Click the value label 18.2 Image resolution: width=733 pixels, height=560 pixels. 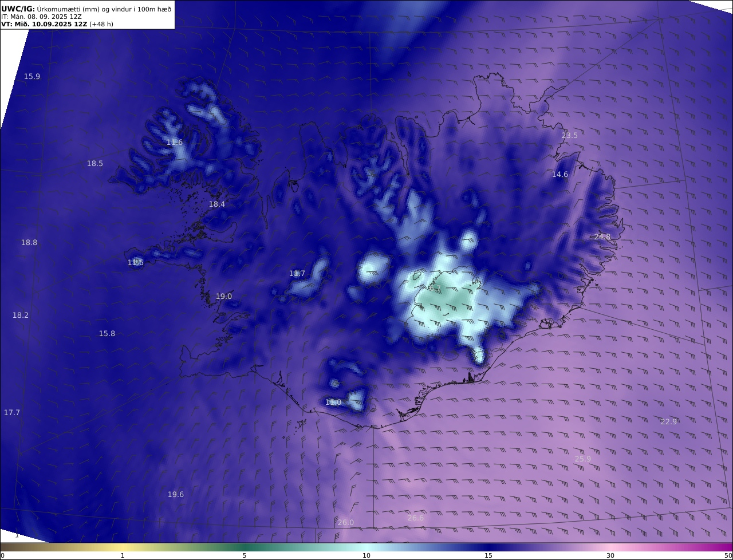click(21, 315)
